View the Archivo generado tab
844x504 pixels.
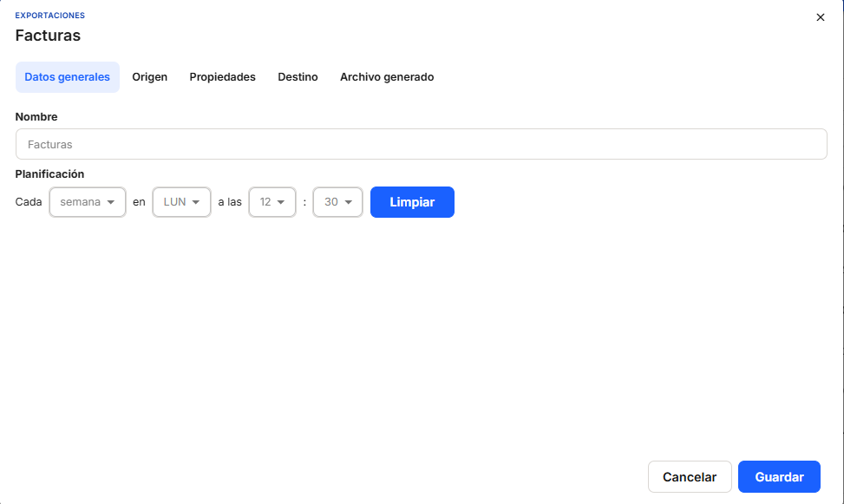(x=387, y=77)
